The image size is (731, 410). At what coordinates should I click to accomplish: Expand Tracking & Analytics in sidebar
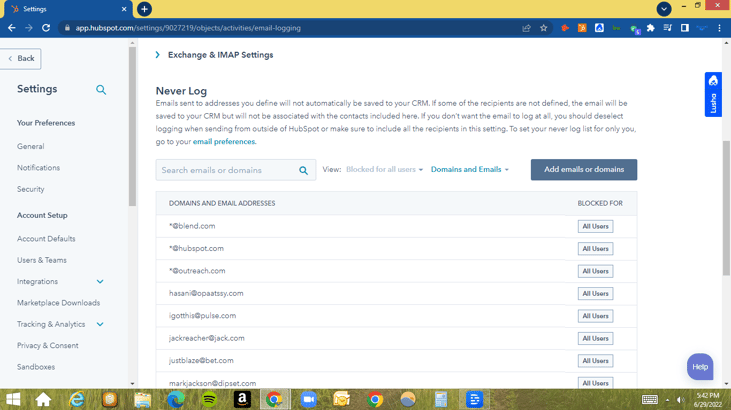coord(100,324)
